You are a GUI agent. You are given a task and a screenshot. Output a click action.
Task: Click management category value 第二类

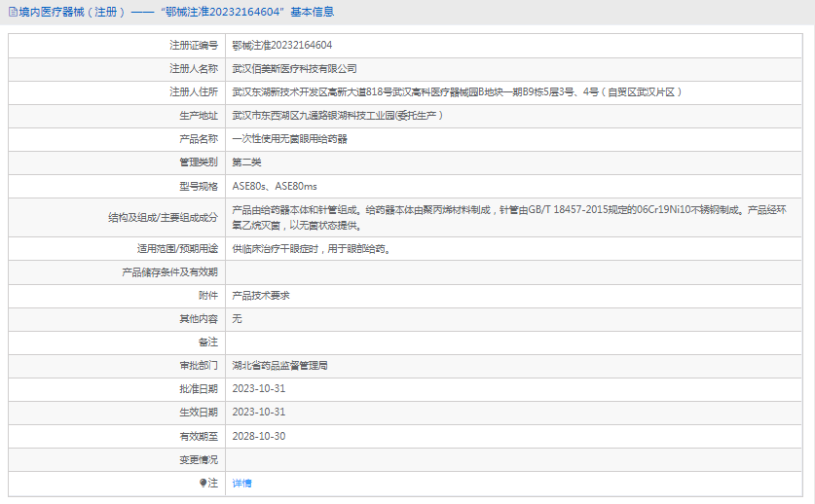[246, 162]
